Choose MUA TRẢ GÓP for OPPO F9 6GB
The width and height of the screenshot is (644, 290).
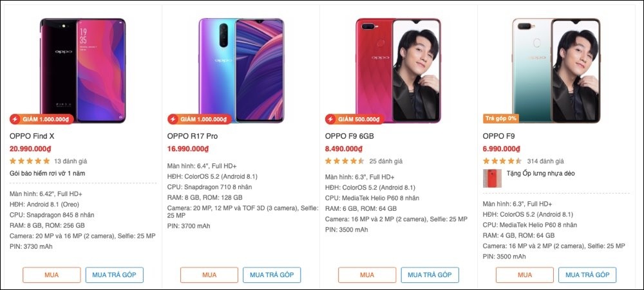click(x=430, y=275)
